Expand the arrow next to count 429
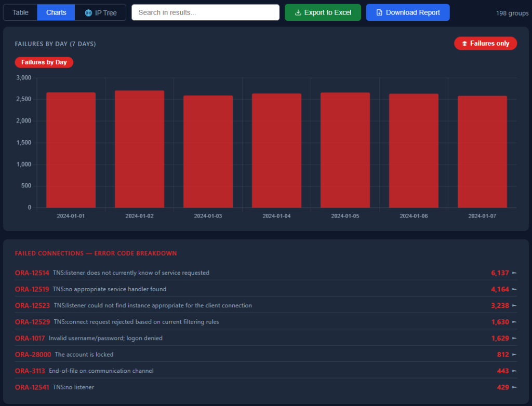The image size is (532, 406). 514,387
